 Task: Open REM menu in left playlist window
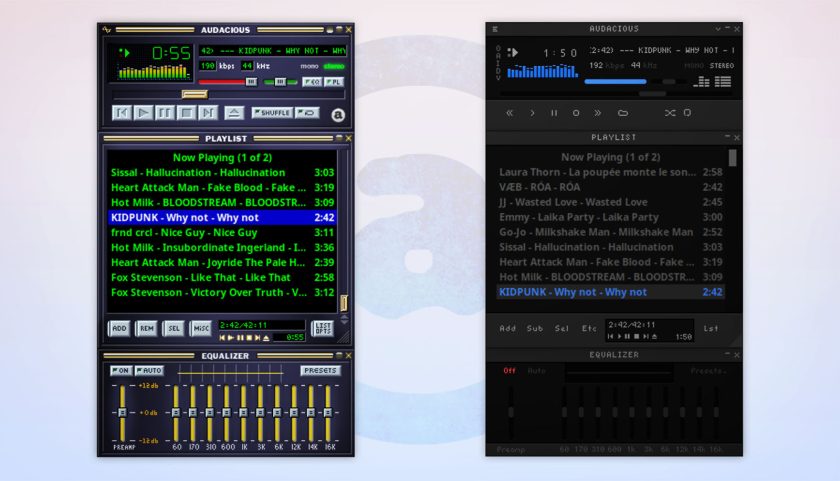click(x=147, y=328)
